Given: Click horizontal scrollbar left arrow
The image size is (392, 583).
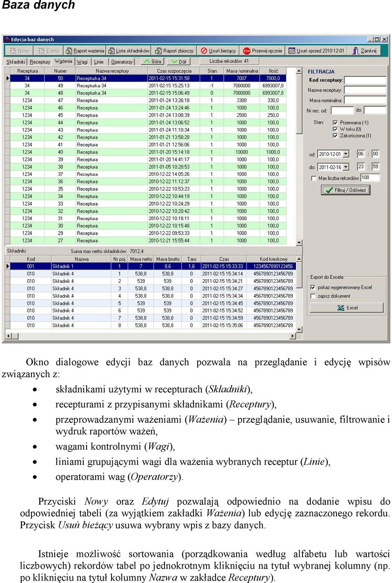Looking at the screenshot, I should [8, 336].
